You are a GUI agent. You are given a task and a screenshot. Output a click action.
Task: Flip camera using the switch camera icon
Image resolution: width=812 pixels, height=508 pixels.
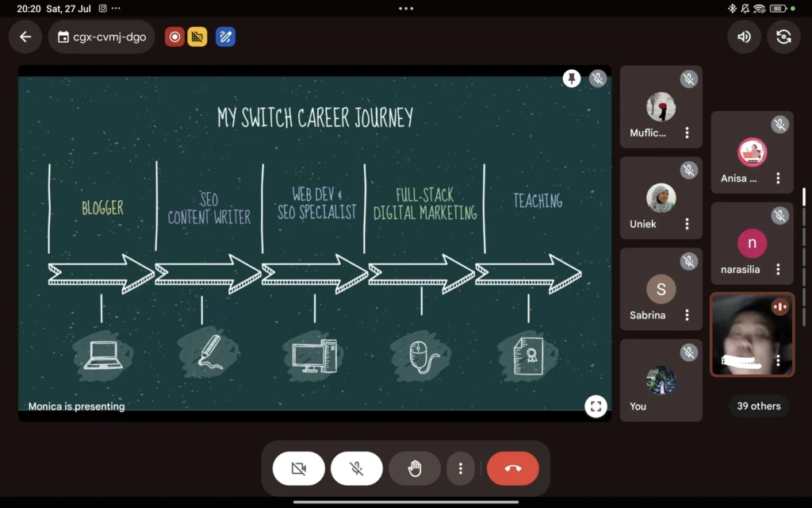click(x=783, y=37)
